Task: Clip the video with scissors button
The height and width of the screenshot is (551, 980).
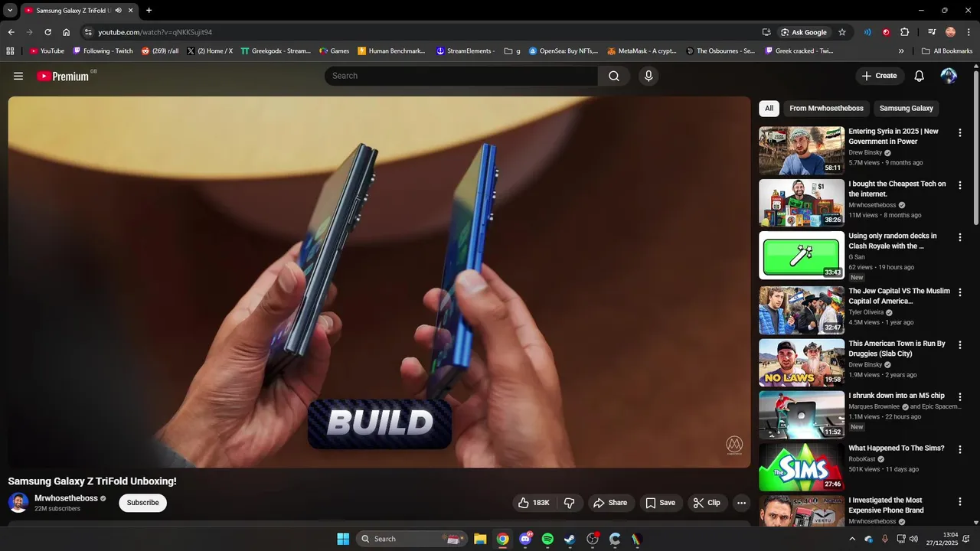Action: coord(707,503)
